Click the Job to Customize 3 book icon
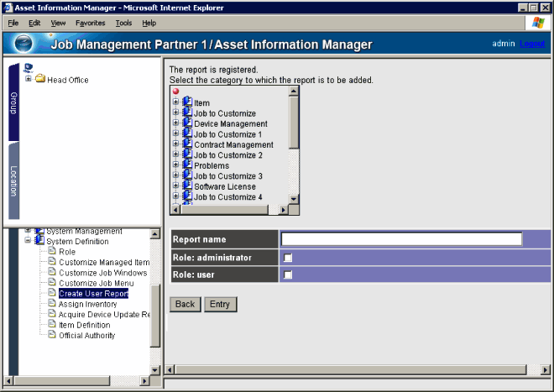This screenshot has width=554, height=392. coord(187,175)
